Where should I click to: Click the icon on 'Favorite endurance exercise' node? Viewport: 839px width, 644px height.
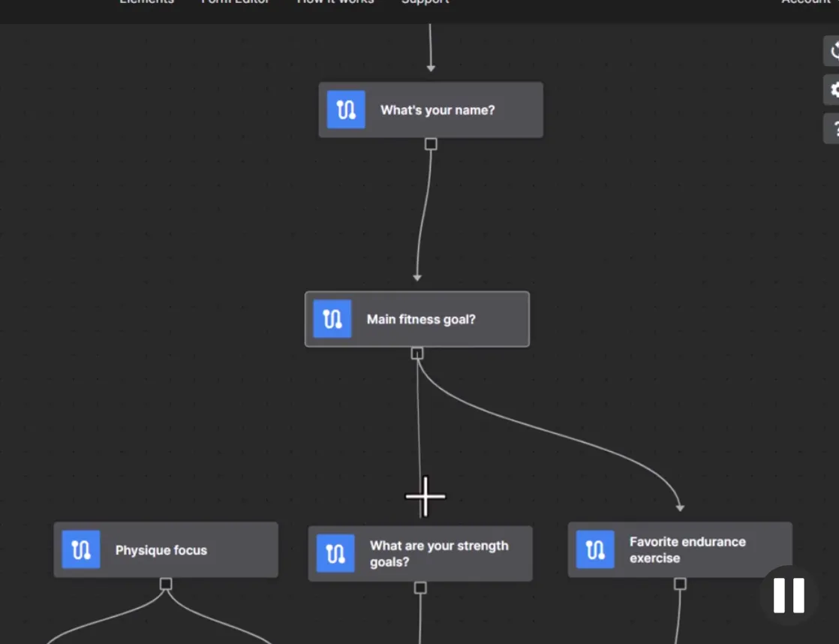pos(594,549)
